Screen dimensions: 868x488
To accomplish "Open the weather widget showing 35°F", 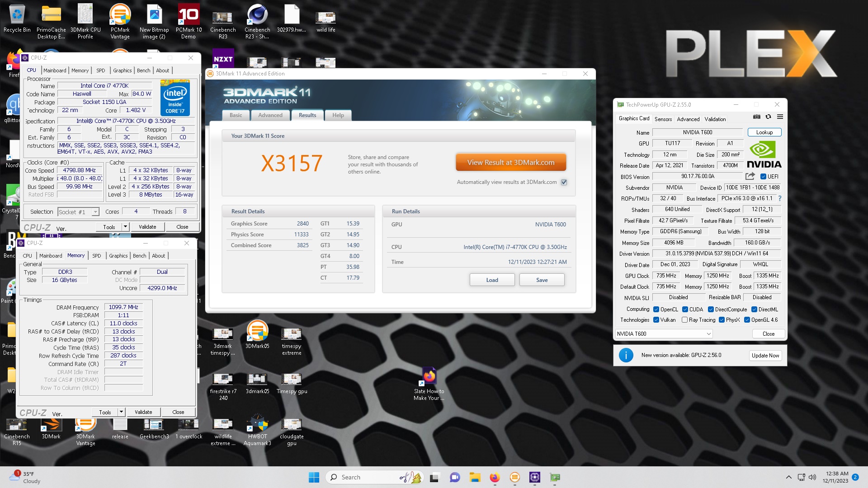I will [x=25, y=477].
